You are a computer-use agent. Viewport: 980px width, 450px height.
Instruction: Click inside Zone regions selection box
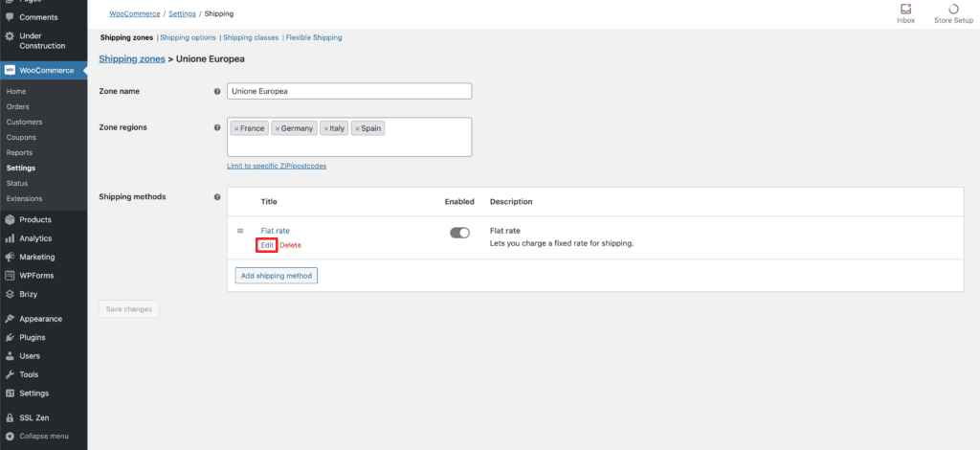(x=349, y=137)
